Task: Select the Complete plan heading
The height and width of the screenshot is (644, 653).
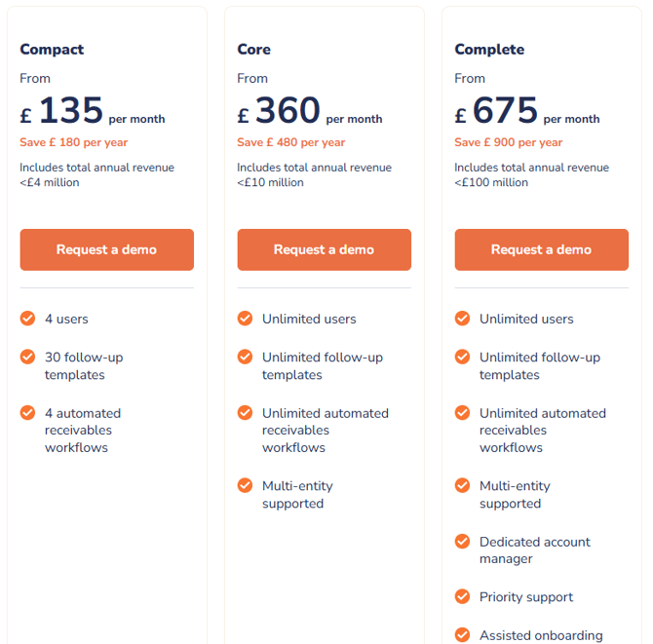Action: (489, 50)
